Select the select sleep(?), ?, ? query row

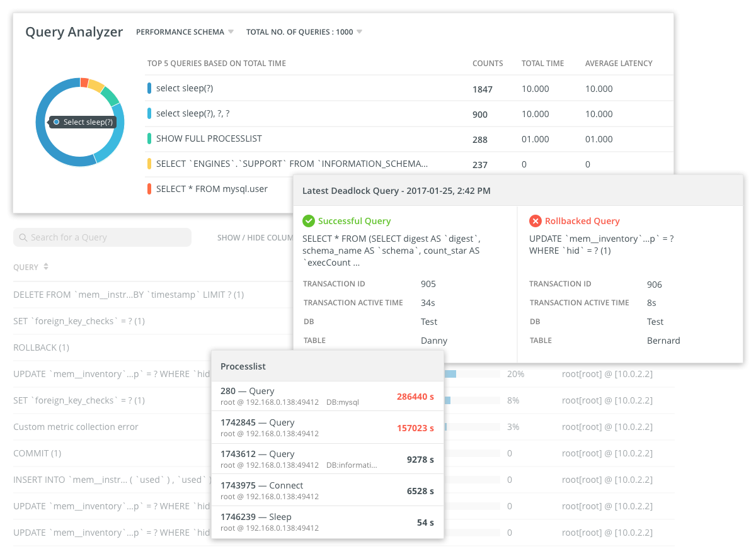coord(409,114)
